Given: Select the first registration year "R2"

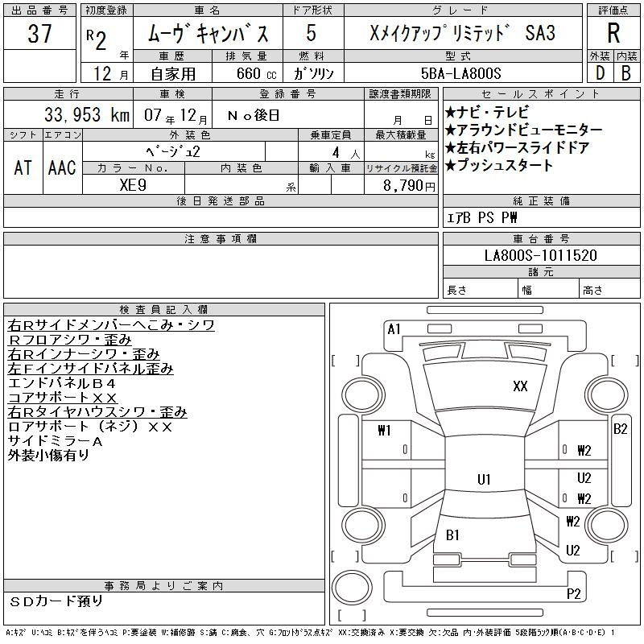Looking at the screenshot, I should tap(97, 39).
